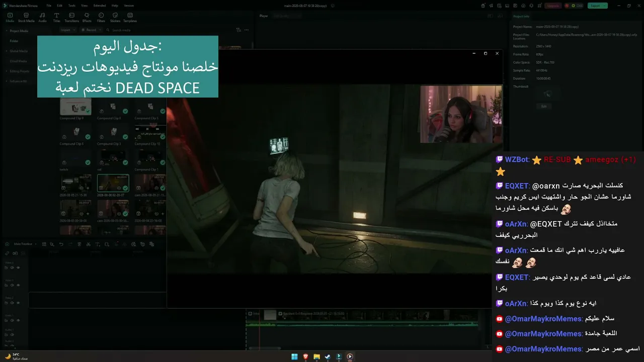
Task: Open the View menu
Action: (84, 6)
